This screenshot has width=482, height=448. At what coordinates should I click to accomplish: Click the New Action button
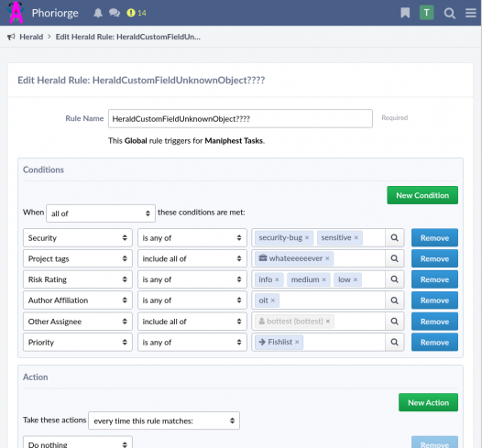pos(428,402)
